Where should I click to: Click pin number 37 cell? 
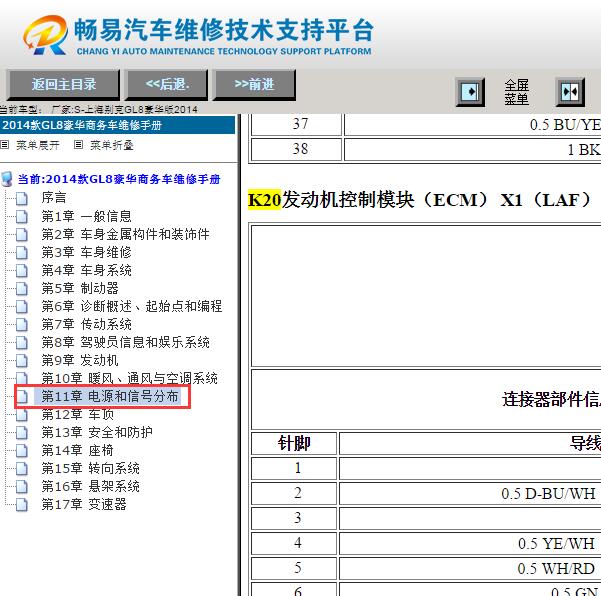tap(296, 124)
